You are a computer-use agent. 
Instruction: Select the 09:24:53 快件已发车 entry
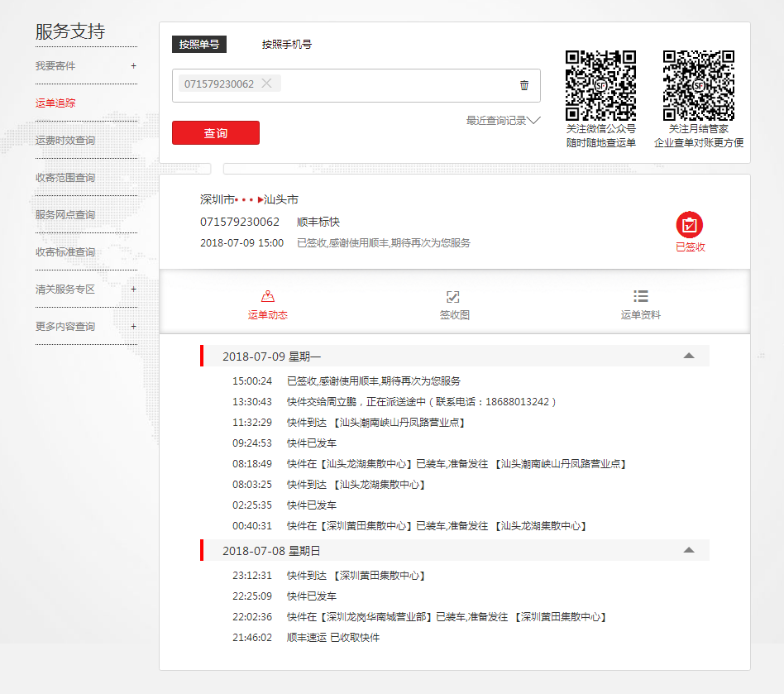coord(284,443)
